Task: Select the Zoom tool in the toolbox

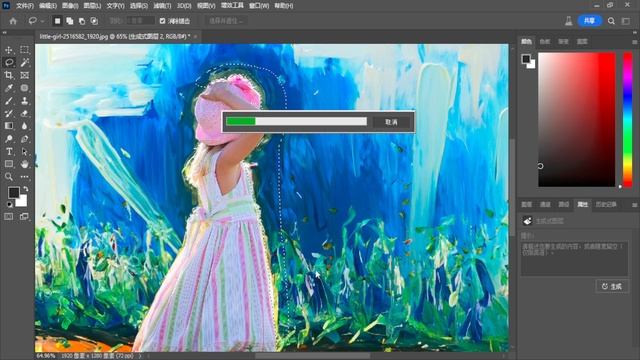Action: pos(9,177)
